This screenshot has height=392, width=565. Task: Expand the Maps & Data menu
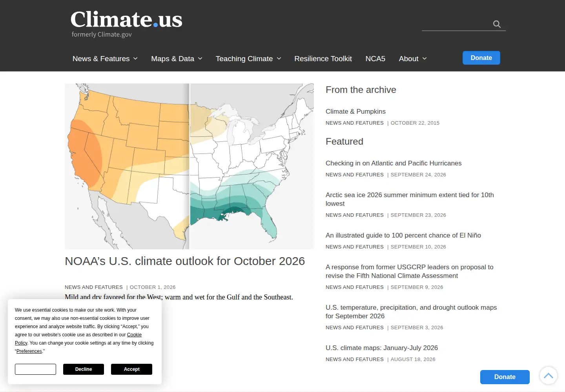point(177,59)
